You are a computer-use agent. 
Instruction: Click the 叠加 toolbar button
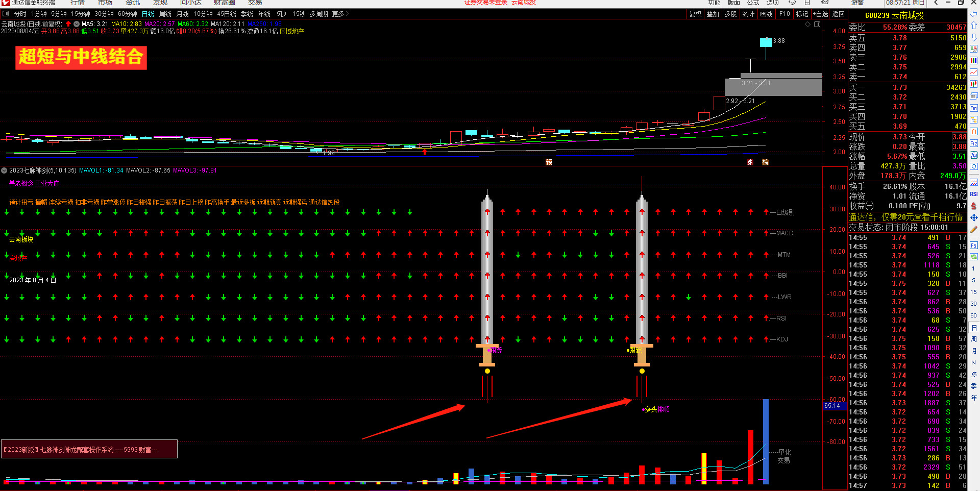click(x=713, y=14)
